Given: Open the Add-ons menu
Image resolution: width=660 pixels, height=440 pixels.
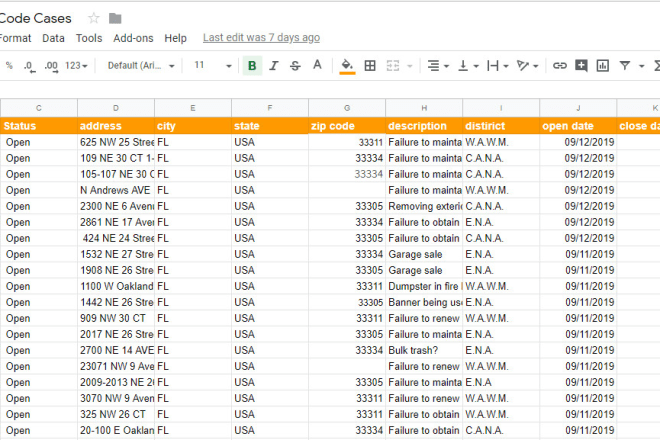Looking at the screenshot, I should click(x=133, y=38).
